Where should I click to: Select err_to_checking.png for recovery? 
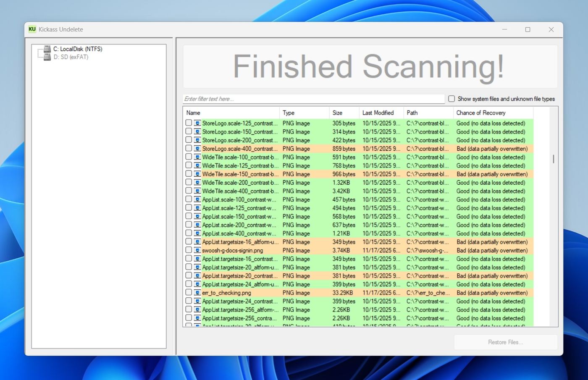(188, 293)
